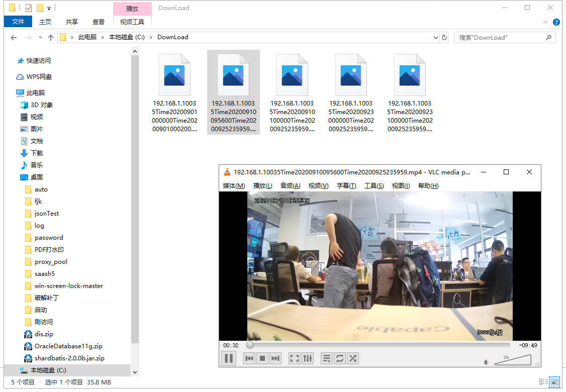Open the 工具(T) menu in VLC
566x392 pixels.
click(x=374, y=185)
